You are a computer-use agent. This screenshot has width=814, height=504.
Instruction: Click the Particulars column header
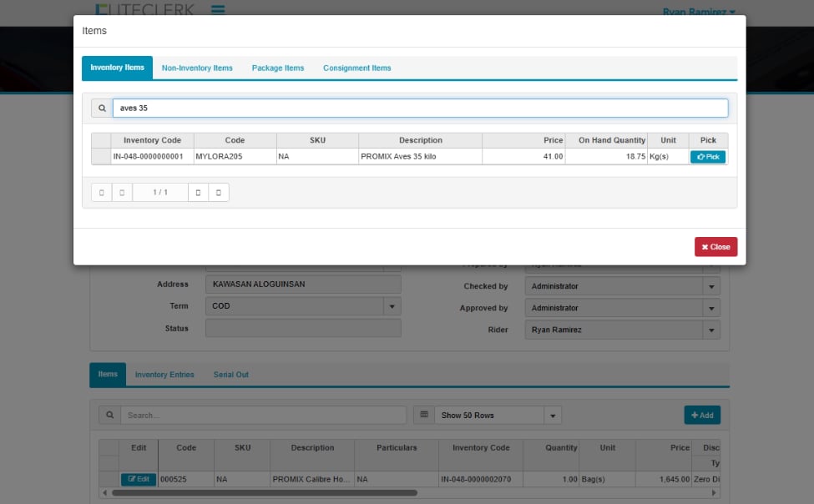coord(397,448)
